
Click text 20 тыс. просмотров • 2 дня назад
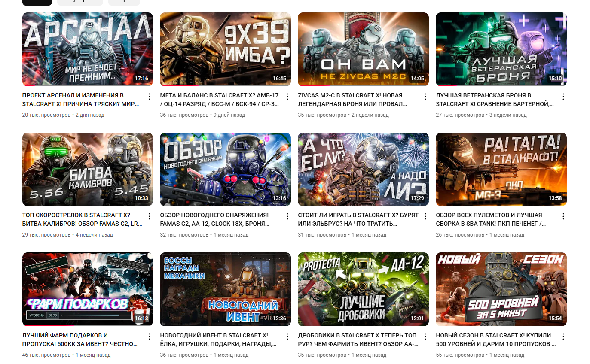[63, 115]
